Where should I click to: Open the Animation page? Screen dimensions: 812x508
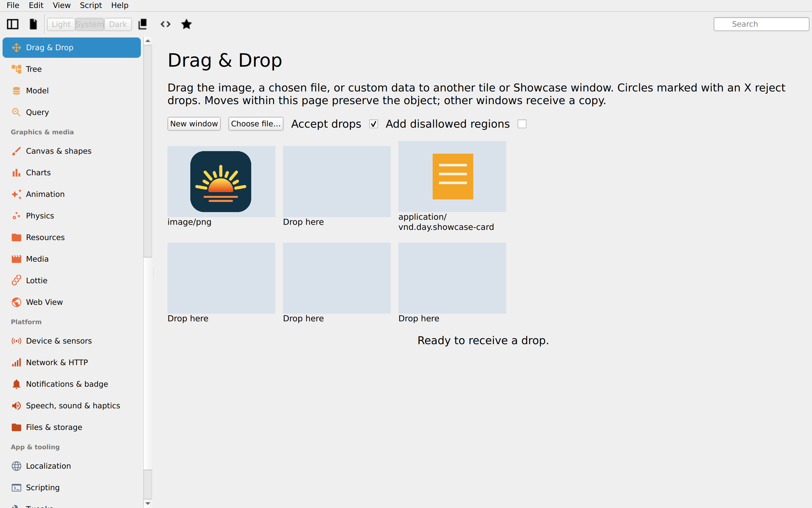71,194
